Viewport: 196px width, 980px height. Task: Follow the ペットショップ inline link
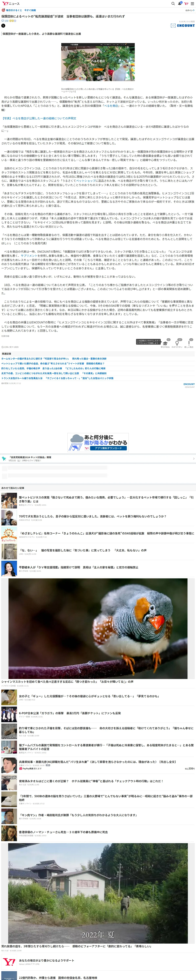coord(86,181)
